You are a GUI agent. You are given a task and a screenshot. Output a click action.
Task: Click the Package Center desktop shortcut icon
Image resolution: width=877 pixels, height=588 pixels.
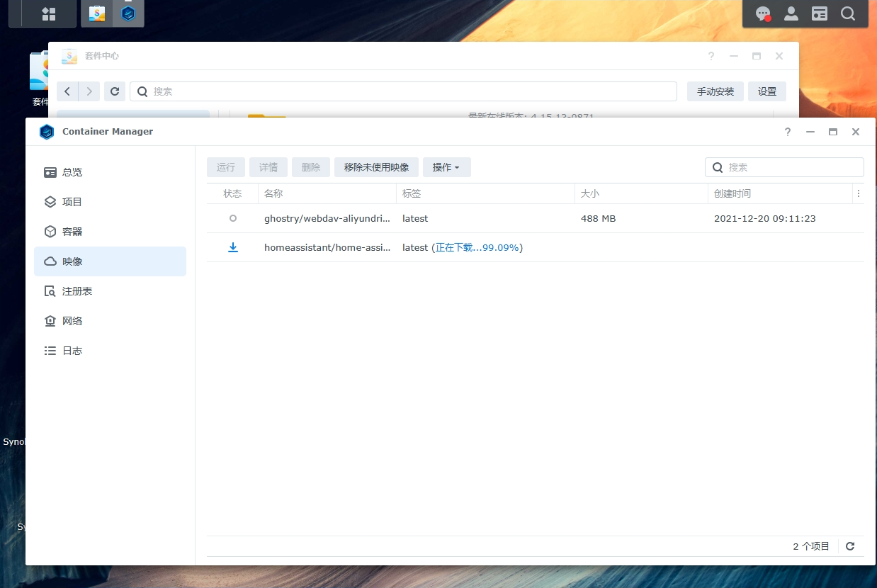[x=39, y=71]
